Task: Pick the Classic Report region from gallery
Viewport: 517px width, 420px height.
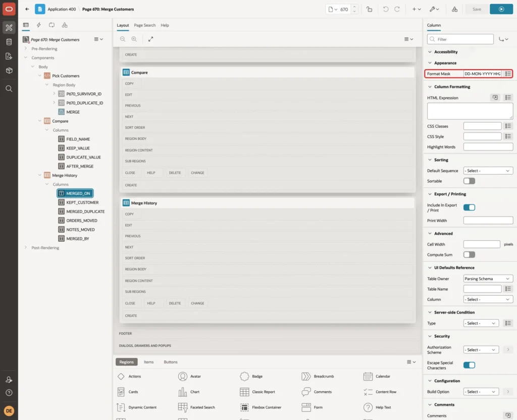Action: (257, 392)
